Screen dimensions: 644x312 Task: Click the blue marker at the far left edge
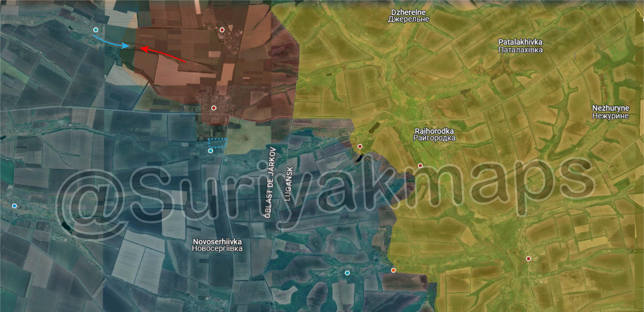click(x=14, y=206)
